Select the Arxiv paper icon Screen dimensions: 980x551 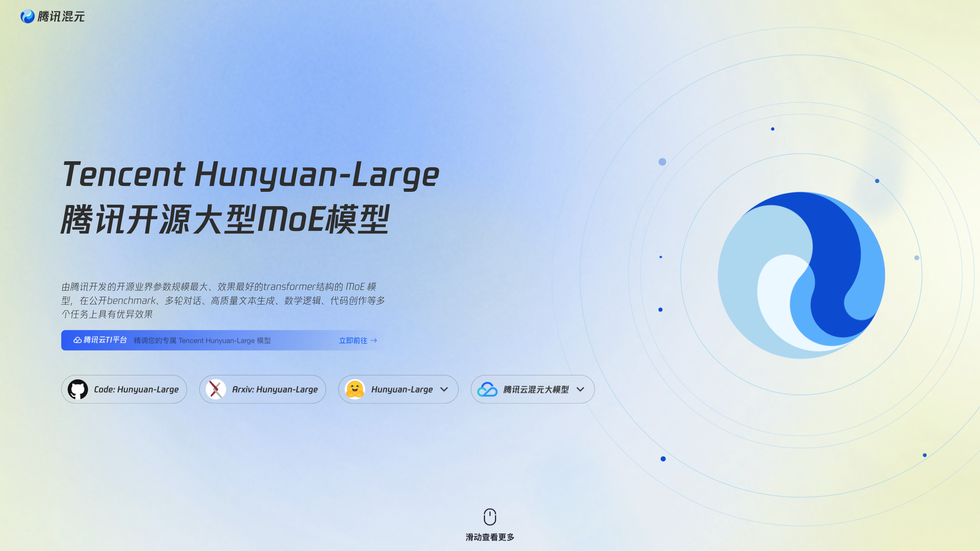pos(216,389)
